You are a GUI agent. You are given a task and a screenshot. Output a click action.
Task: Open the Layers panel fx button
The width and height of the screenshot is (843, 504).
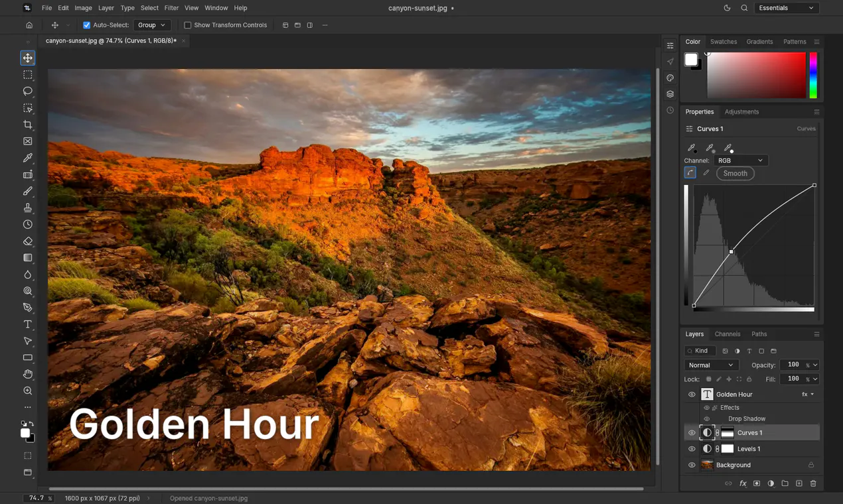tap(743, 483)
